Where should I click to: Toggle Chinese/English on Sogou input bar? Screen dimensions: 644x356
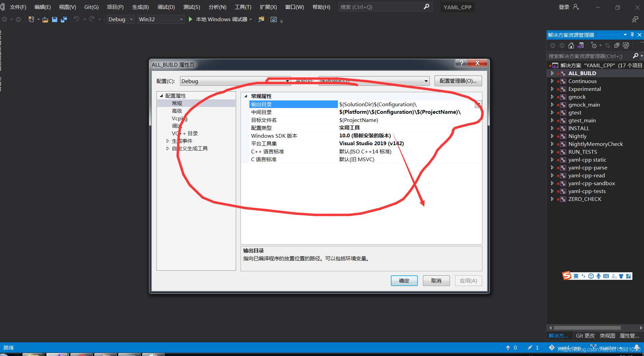(x=576, y=276)
